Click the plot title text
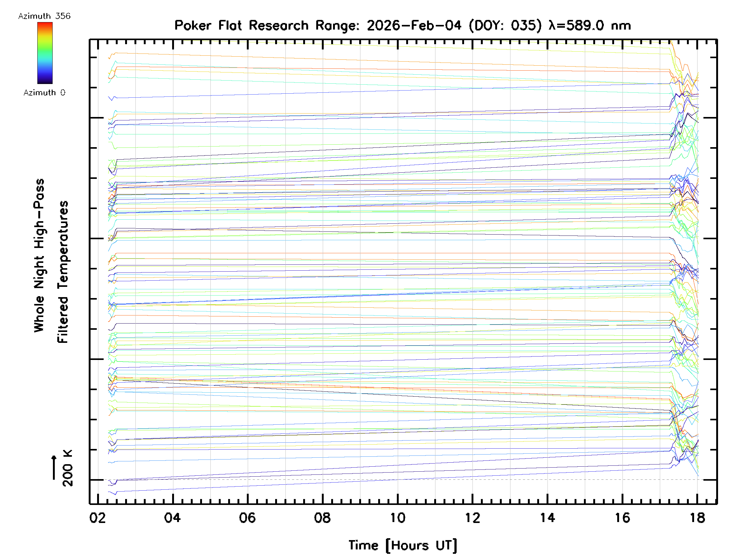747x560 pixels. click(x=402, y=26)
